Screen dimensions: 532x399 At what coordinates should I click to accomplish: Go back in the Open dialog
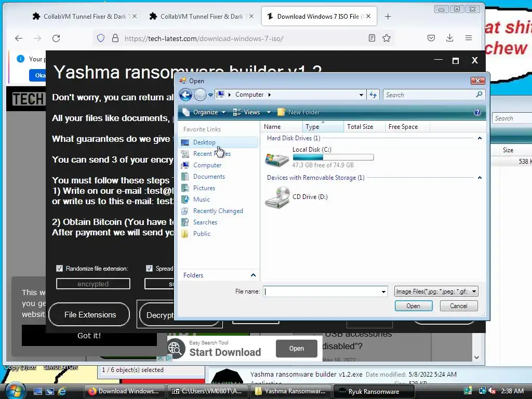coord(185,95)
